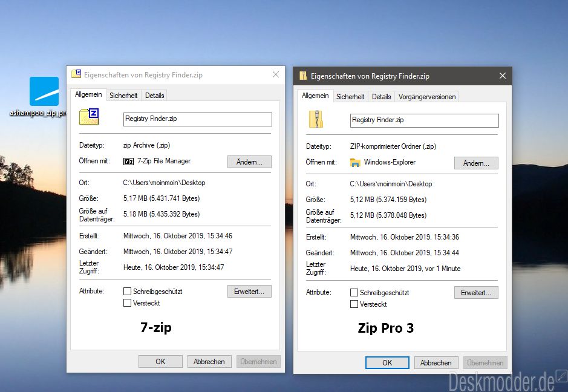Select Allgemein tab in 7-zip window
The height and width of the screenshot is (392, 568).
click(x=88, y=94)
